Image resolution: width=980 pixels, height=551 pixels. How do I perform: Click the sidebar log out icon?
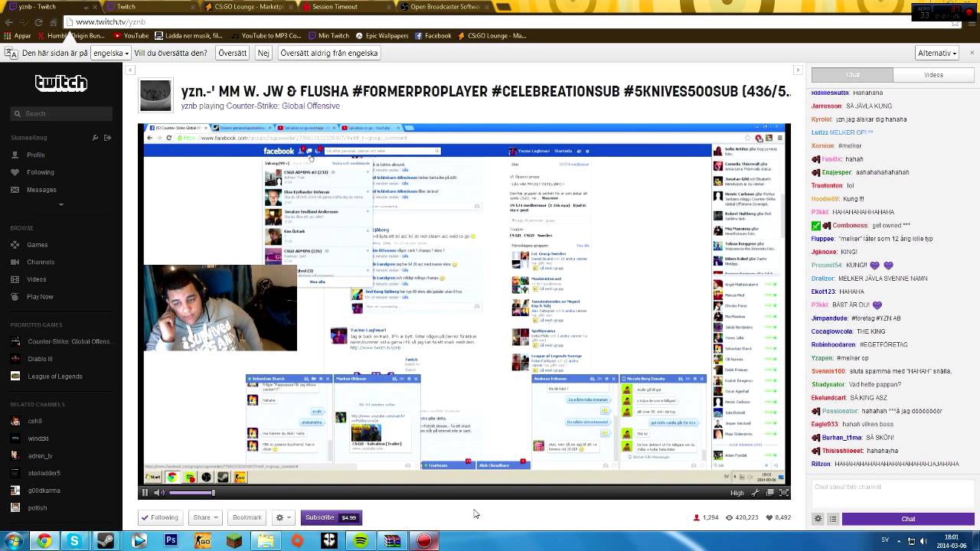pos(108,138)
